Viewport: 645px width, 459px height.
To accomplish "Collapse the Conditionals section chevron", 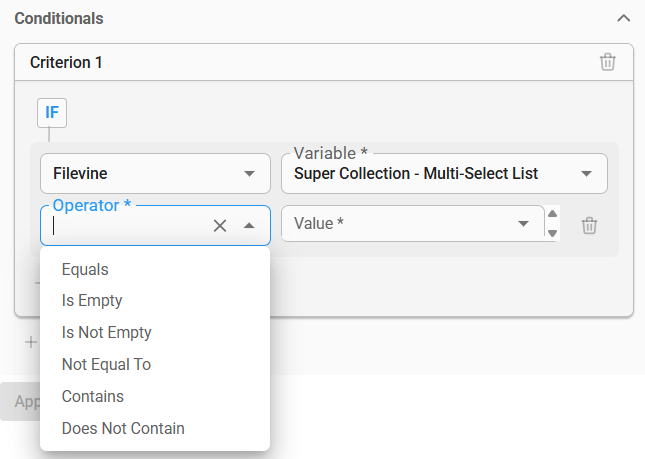I will 624,18.
